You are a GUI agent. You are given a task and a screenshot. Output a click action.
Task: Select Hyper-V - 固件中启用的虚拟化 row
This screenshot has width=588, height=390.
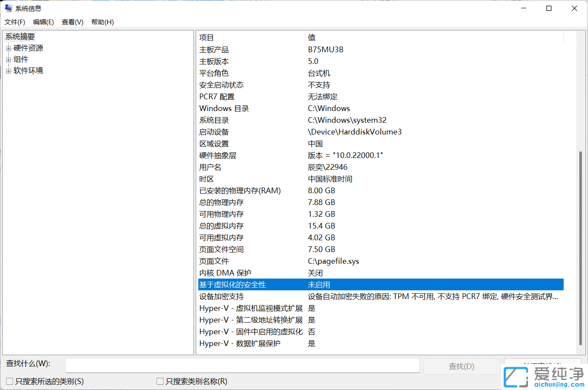click(x=381, y=332)
